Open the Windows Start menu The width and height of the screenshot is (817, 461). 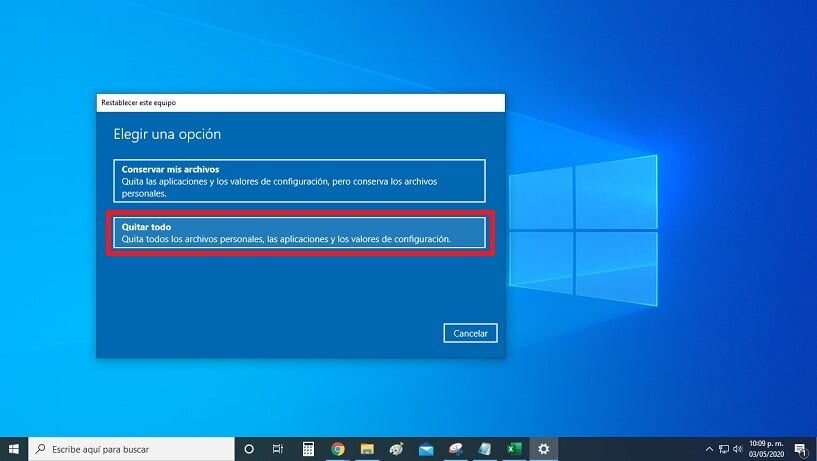tap(14, 449)
